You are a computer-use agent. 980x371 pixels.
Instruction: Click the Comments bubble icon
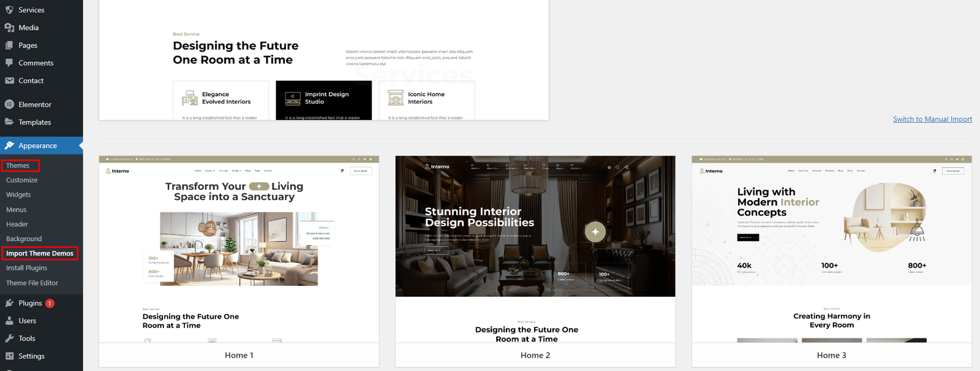[9, 63]
